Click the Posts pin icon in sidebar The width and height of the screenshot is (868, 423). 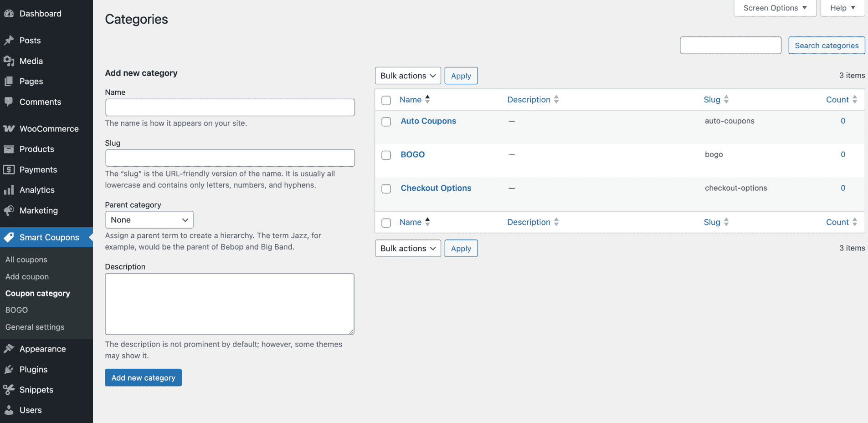(x=10, y=40)
